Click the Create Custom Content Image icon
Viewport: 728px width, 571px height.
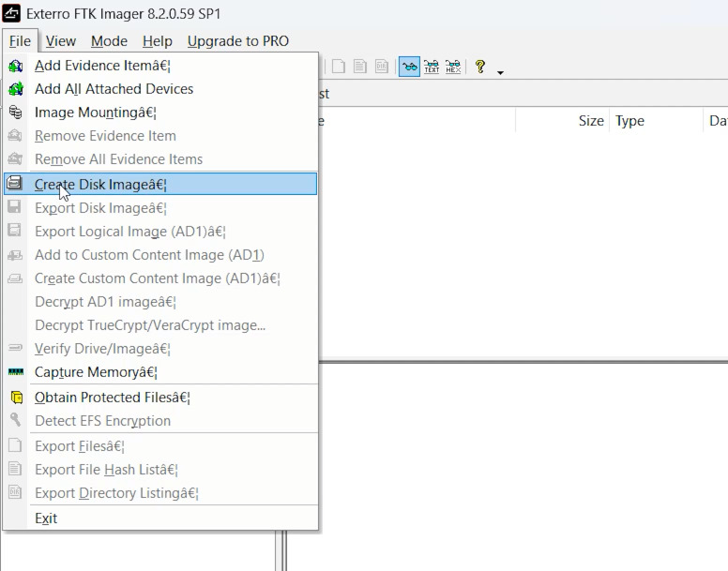pos(15,278)
